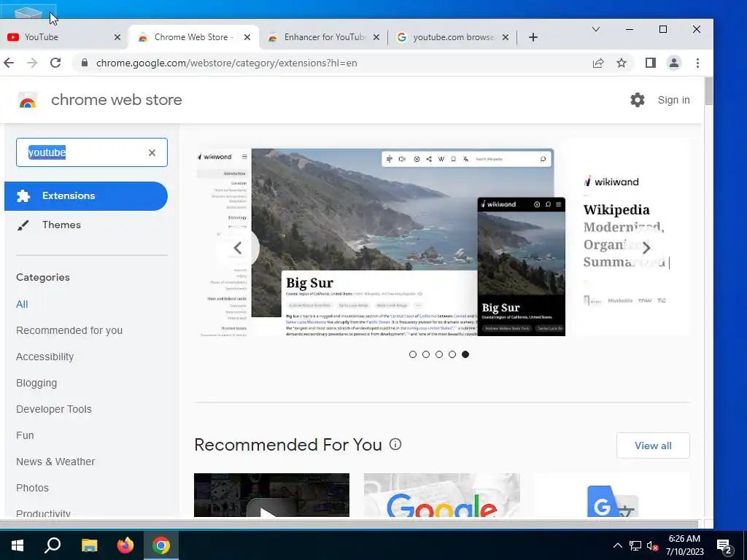
Task: Close the youtube.com browser search tab
Action: pos(506,37)
